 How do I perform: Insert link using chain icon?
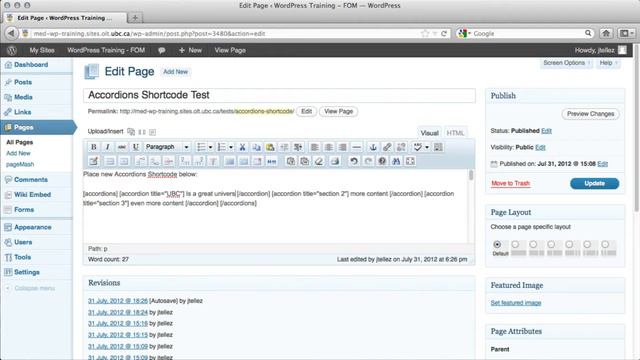pyautogui.click(x=387, y=147)
